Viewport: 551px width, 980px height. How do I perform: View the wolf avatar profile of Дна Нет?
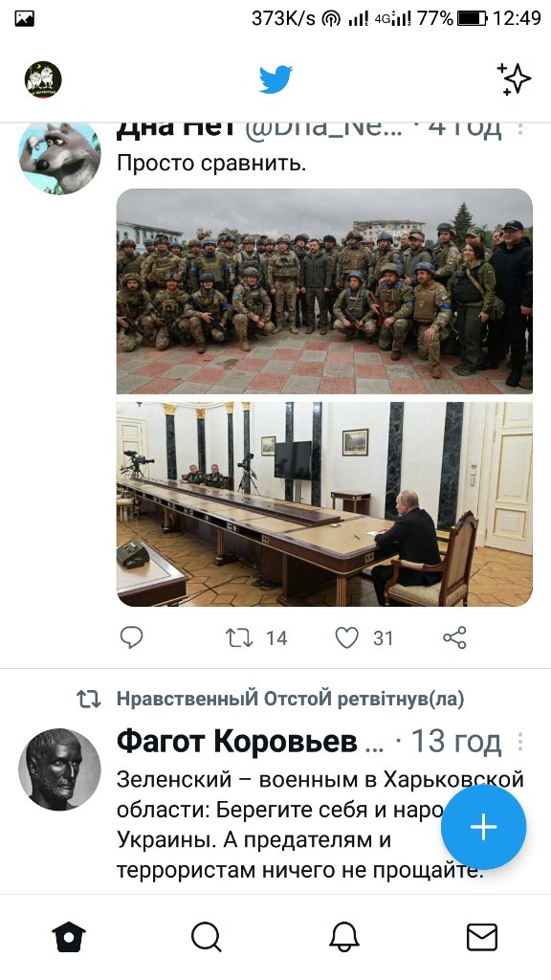pos(59,157)
